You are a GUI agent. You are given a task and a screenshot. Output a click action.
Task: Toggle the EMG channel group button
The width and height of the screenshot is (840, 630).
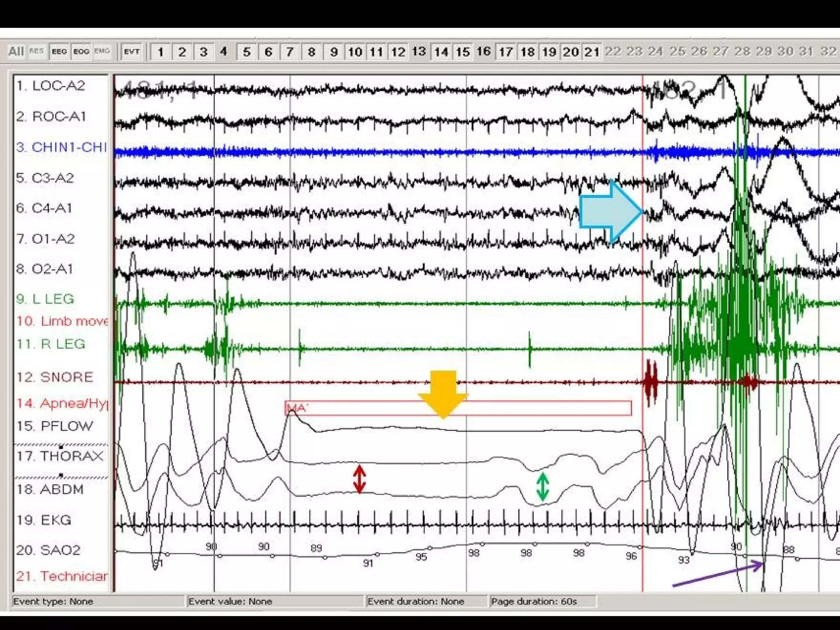pos(102,52)
